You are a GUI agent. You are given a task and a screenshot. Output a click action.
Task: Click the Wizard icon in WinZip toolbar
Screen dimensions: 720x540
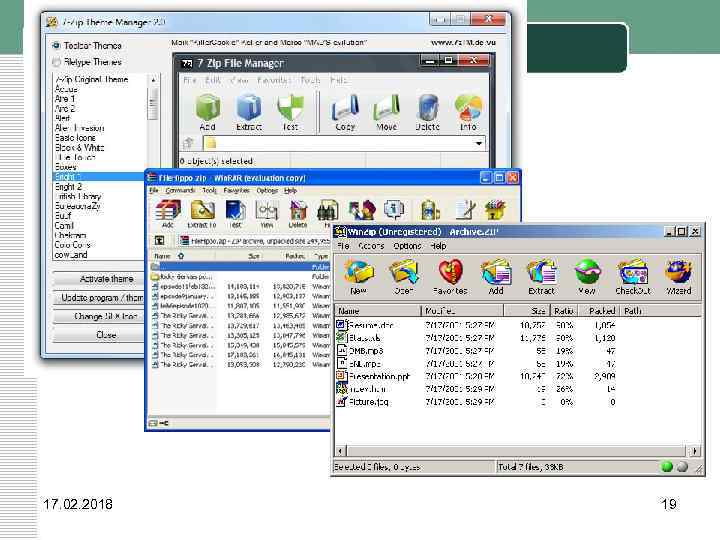679,272
